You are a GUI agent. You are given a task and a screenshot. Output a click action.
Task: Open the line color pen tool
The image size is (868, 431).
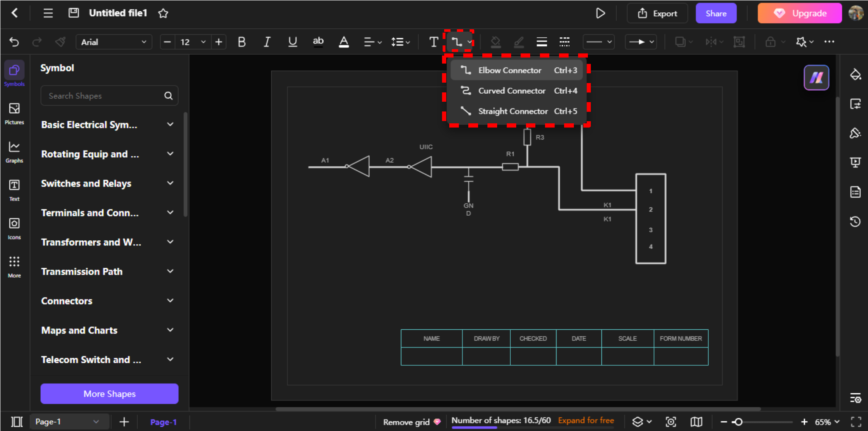[519, 42]
